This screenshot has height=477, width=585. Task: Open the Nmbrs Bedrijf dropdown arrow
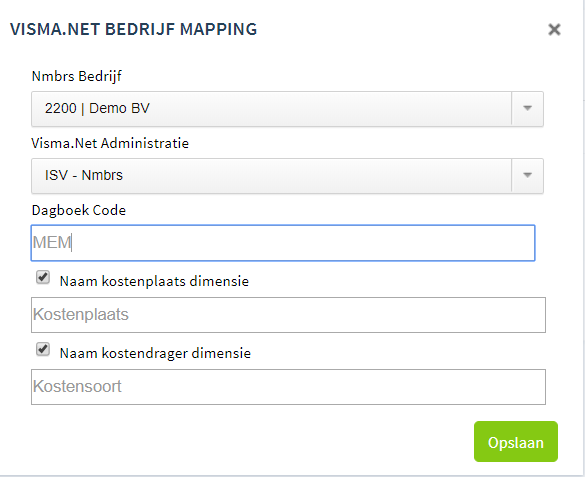[x=527, y=109]
